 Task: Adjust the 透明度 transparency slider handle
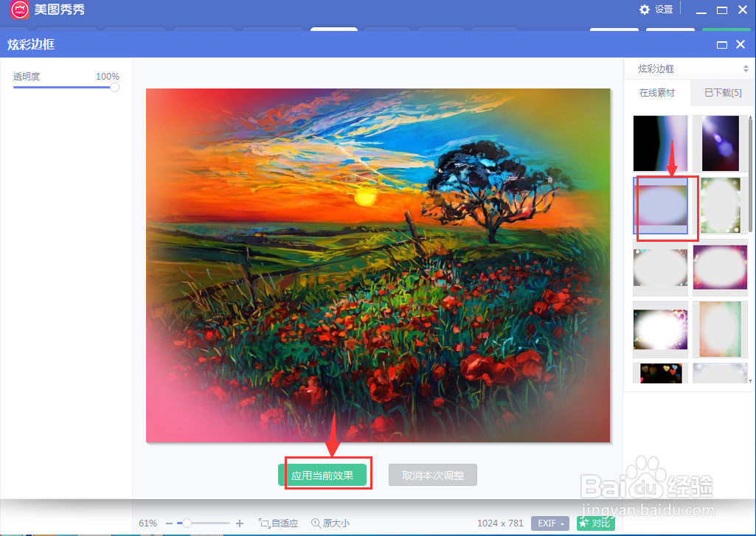tap(114, 87)
